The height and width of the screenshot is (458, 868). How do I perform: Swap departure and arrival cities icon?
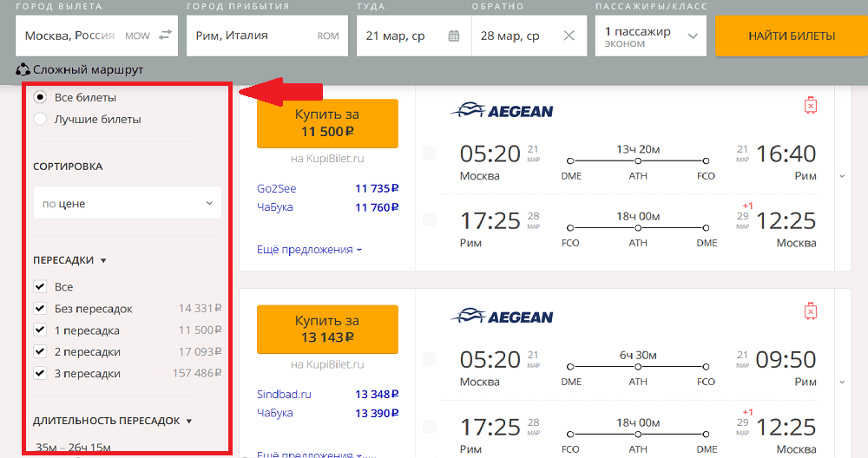(165, 36)
